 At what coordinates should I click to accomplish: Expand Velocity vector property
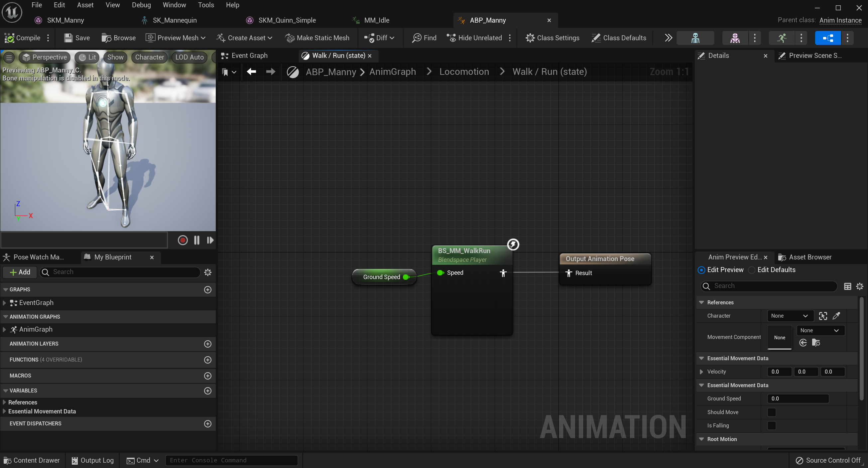pyautogui.click(x=701, y=372)
